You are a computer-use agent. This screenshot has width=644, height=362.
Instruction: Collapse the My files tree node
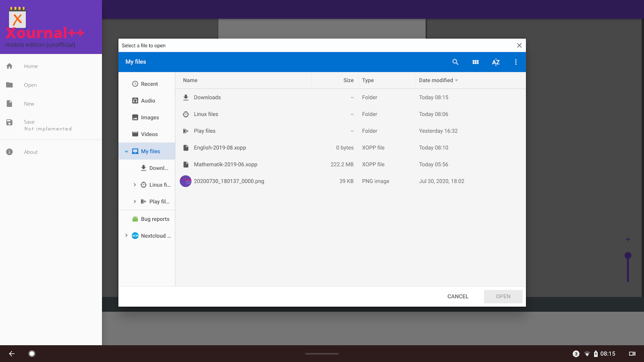(126, 151)
